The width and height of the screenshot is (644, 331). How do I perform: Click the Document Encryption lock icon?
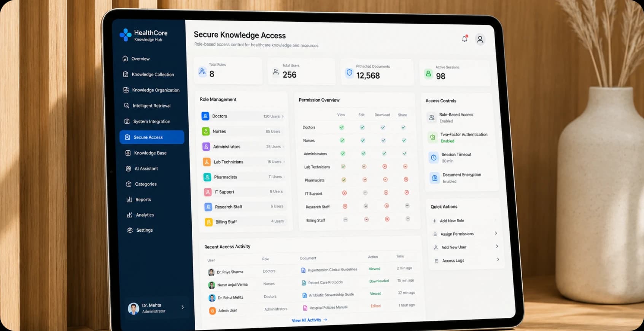tap(435, 178)
